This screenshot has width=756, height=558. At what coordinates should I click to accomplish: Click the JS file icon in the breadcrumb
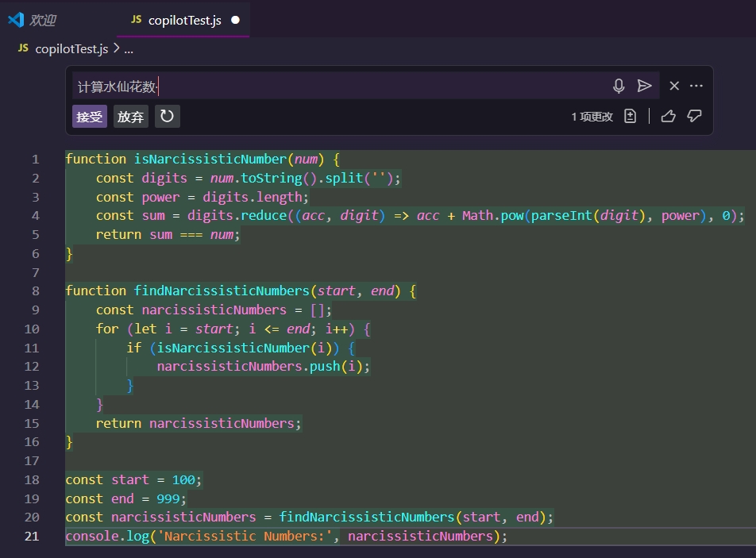pos(23,48)
